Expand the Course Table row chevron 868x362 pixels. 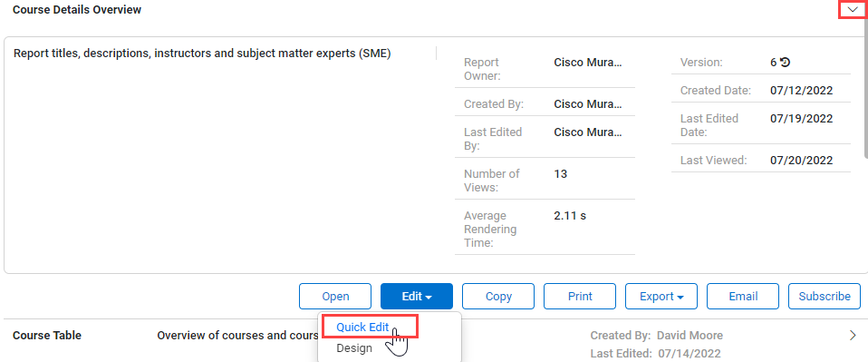click(x=853, y=335)
